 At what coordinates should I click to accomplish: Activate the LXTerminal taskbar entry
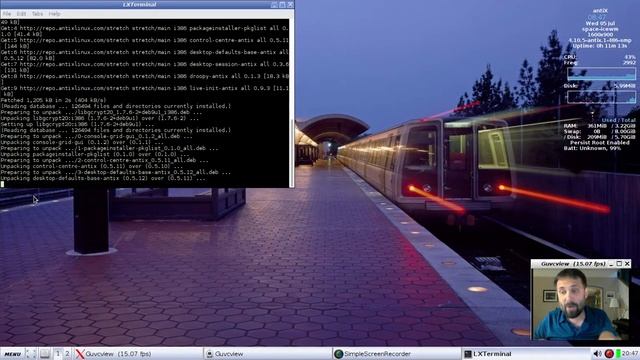(x=526, y=354)
